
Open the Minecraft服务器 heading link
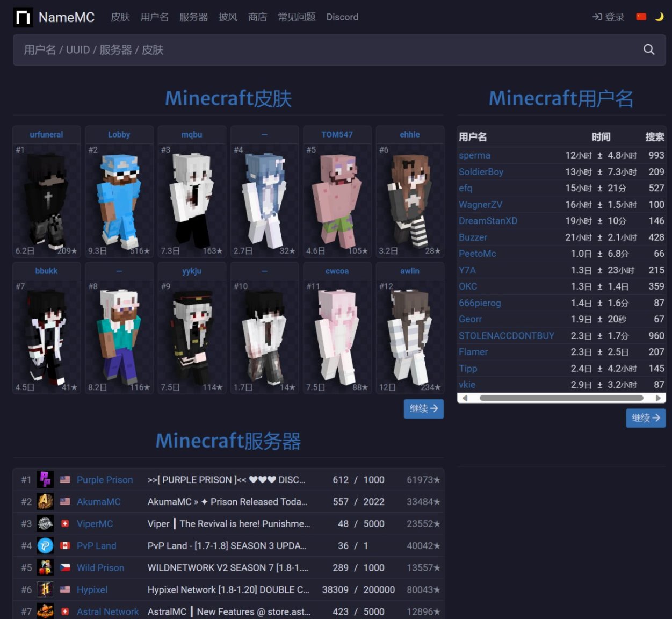[228, 441]
